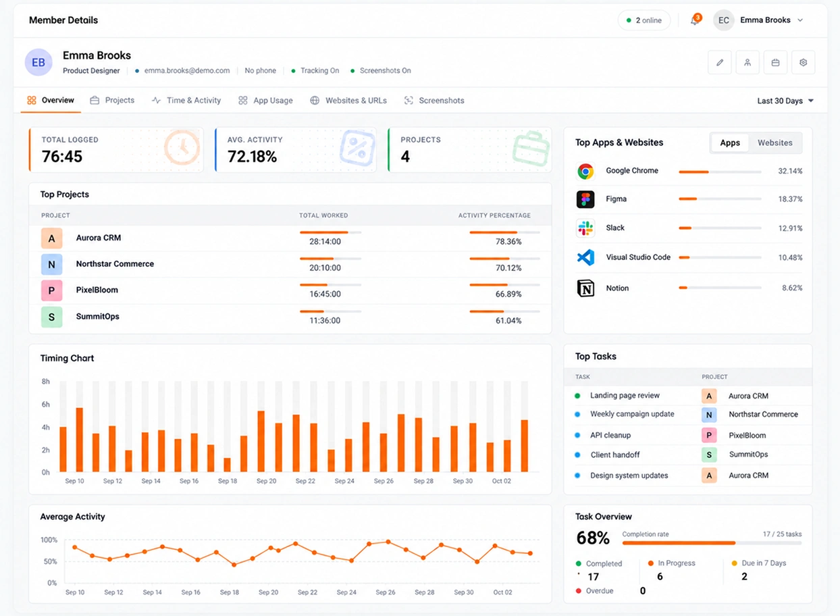
Task: Click the Total Logged 76:45 card
Action: (x=116, y=150)
